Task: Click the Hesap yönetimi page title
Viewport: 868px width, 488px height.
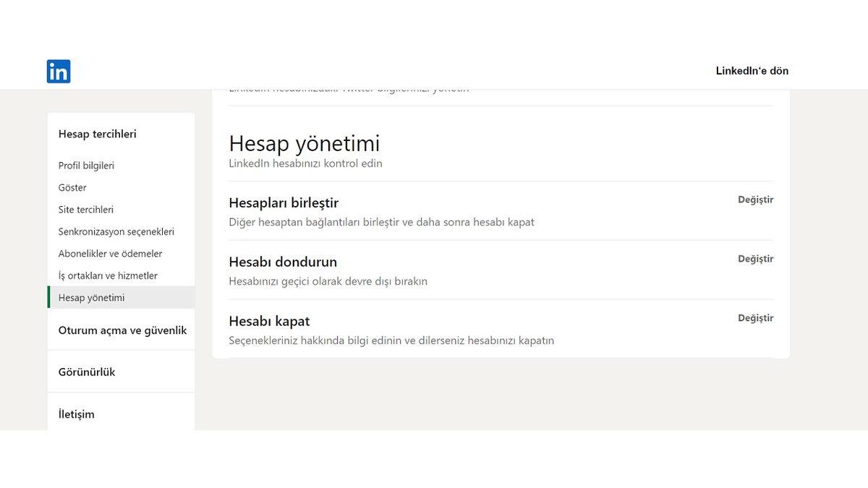Action: click(x=305, y=143)
